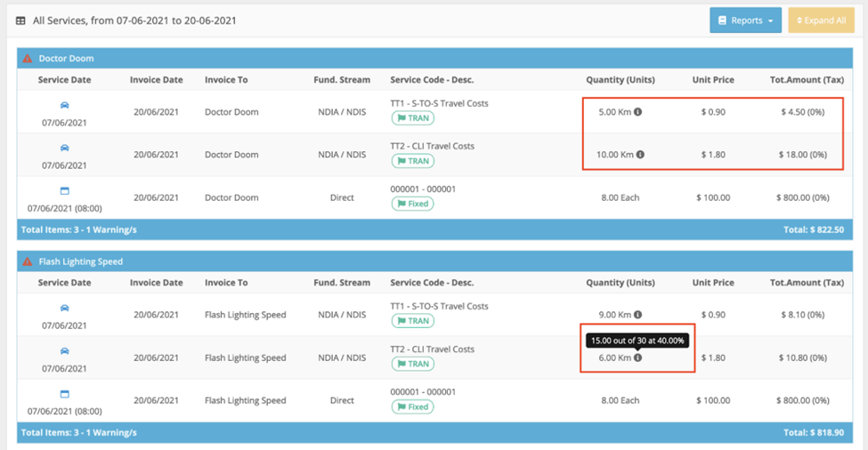Click TT1 - S-TO-S Travel Costs under Doctor Doom

[x=439, y=103]
